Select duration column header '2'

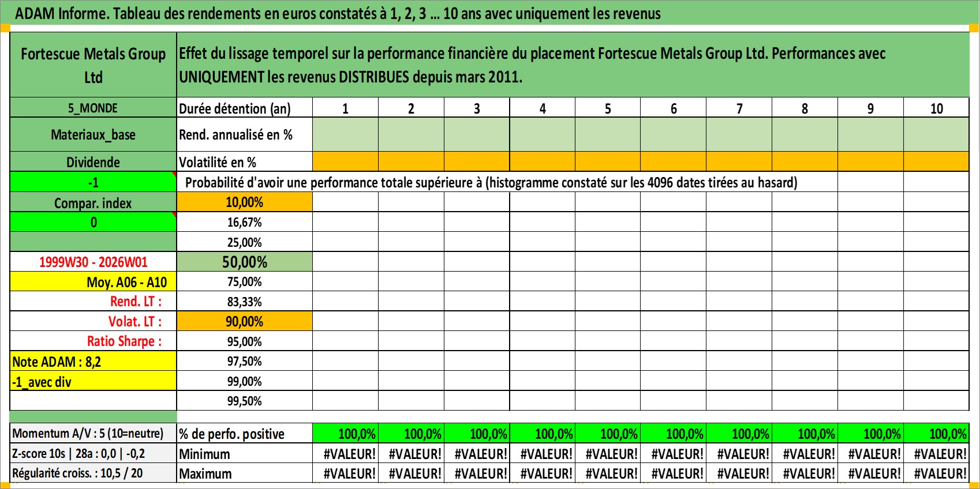pos(411,108)
